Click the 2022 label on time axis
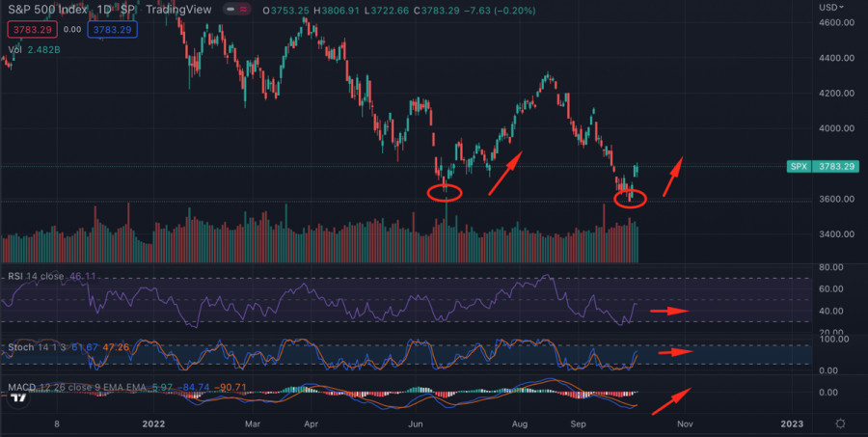868x437 pixels. tap(154, 424)
